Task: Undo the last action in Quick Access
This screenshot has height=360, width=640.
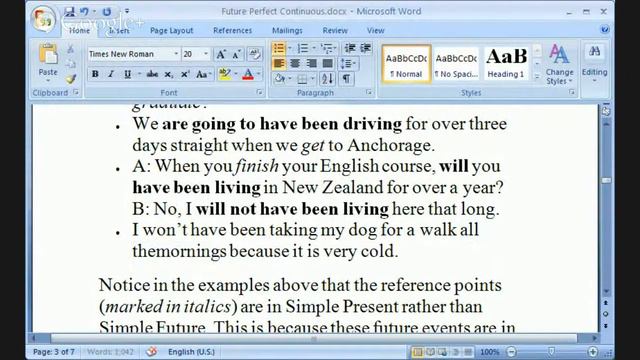Action: [84, 11]
